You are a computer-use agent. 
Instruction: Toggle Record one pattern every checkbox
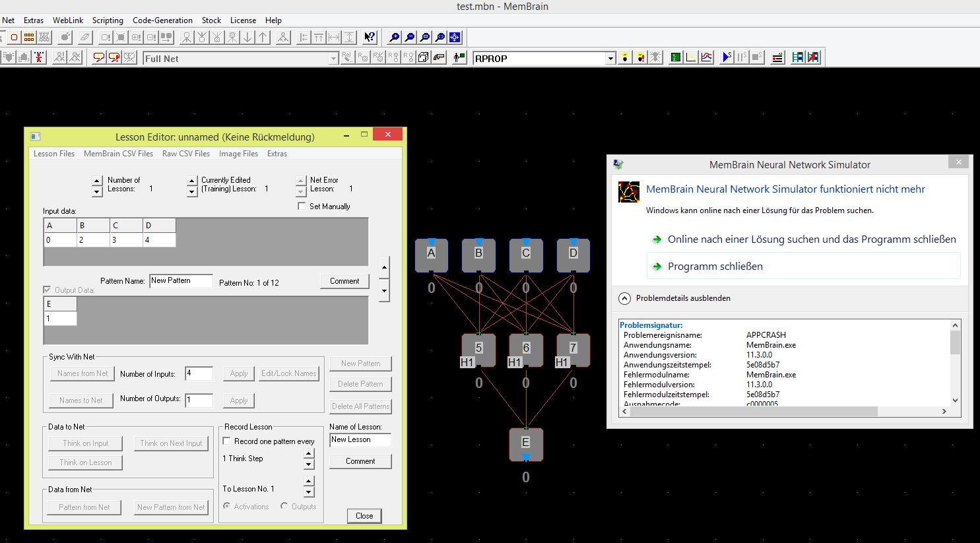[x=227, y=441]
